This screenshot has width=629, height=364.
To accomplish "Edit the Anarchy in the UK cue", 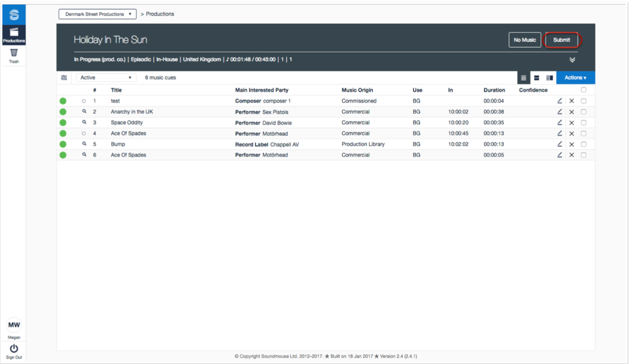I will tap(560, 112).
